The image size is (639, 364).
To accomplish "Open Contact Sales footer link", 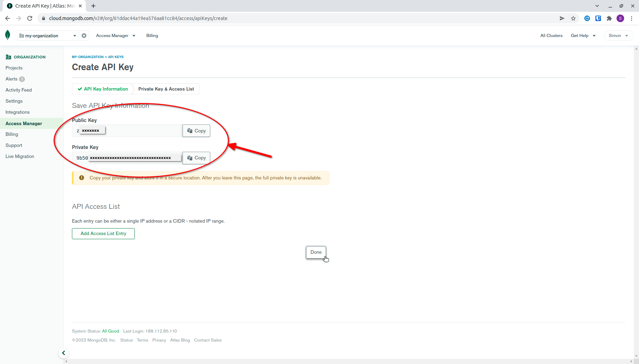I will (x=208, y=340).
